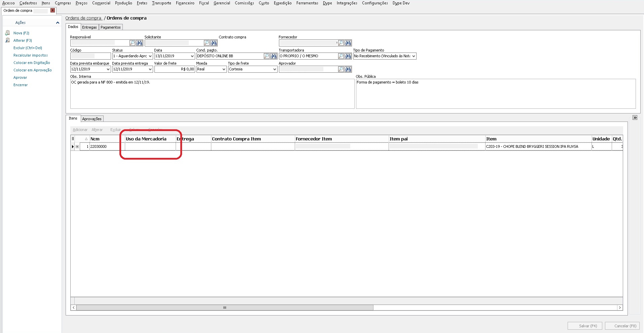The height and width of the screenshot is (333, 644).
Task: Open the Cadastros menu
Action: click(x=28, y=3)
